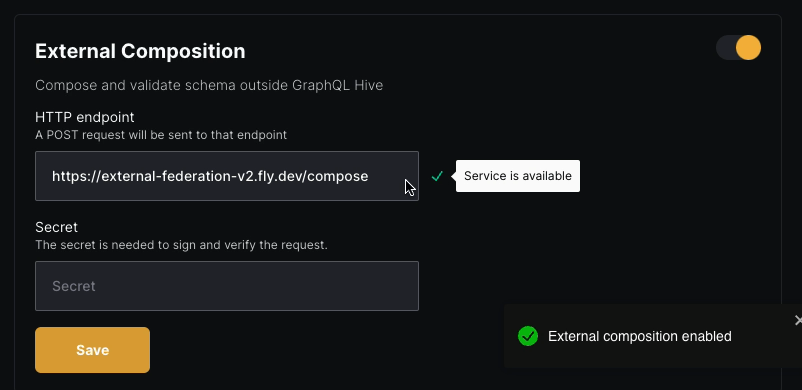
Task: Click the green checkmark availability icon
Action: click(437, 176)
